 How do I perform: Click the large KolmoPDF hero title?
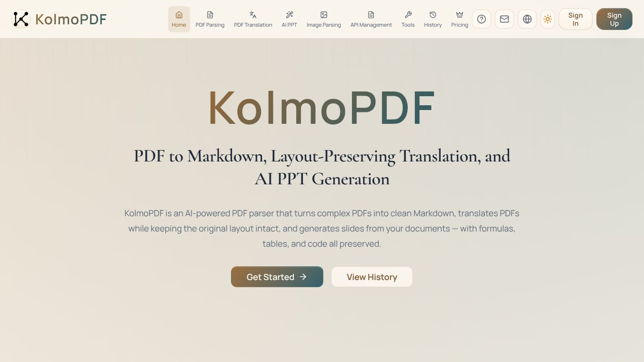322,108
